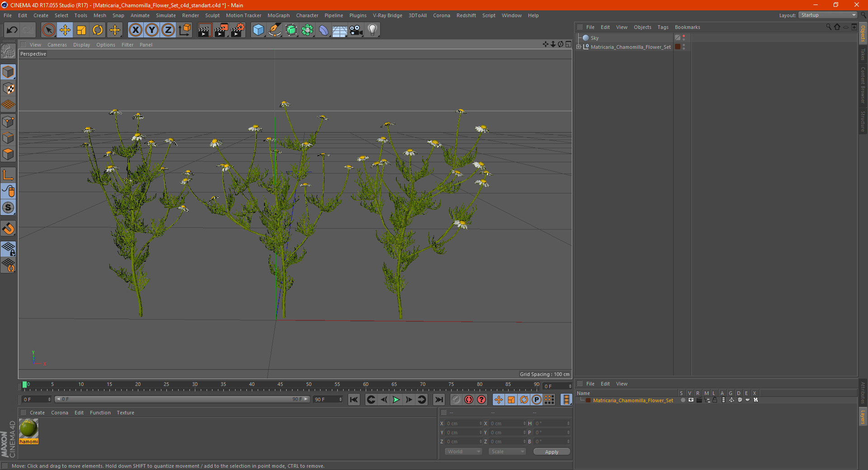The image size is (868, 470).
Task: Add a Camera object
Action: tap(356, 30)
